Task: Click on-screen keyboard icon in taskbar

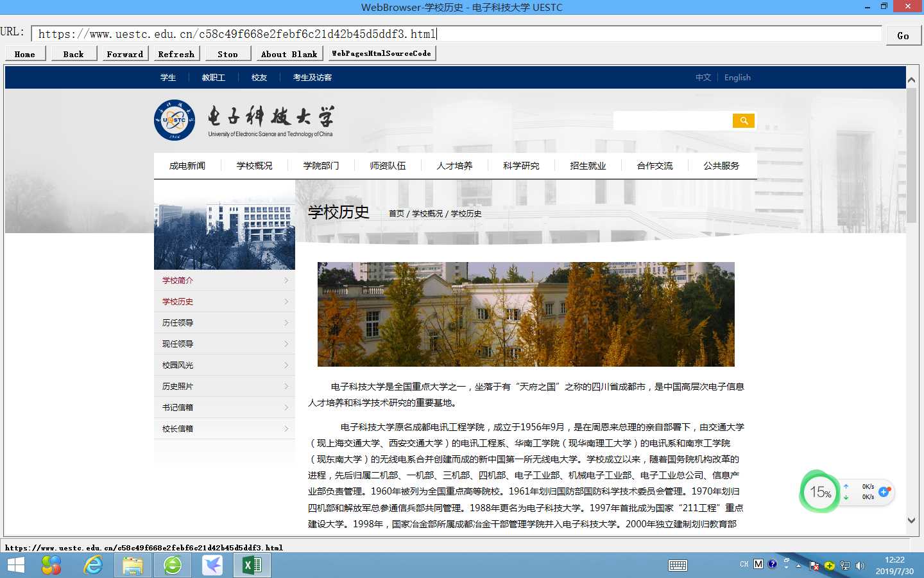Action: click(678, 565)
